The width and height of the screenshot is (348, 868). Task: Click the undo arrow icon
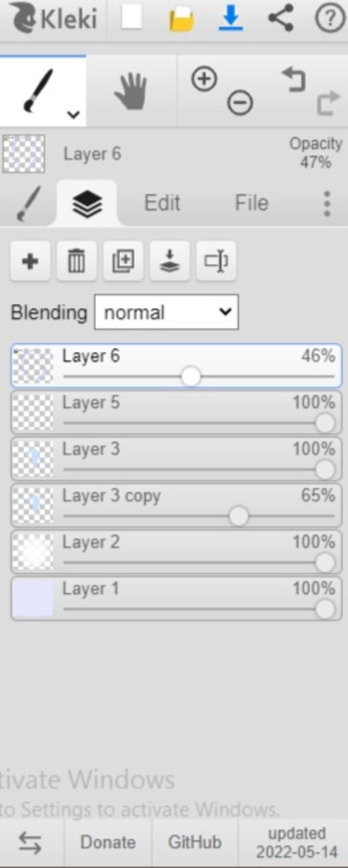[x=294, y=79]
